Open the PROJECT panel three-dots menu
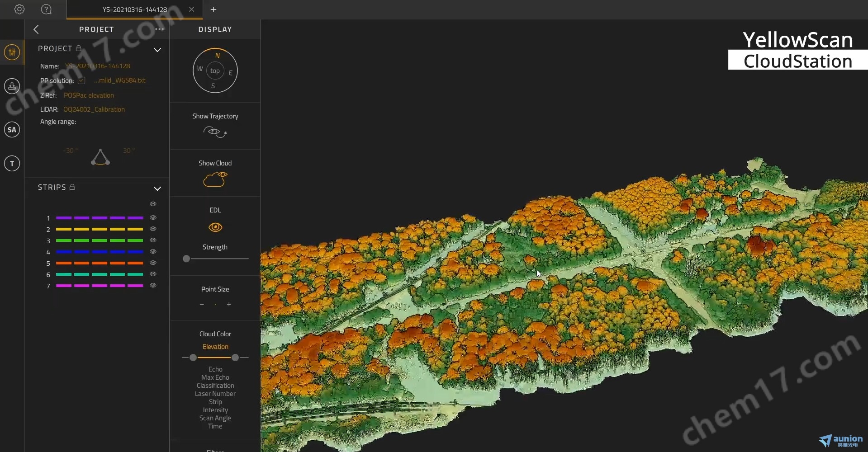The image size is (868, 452). click(x=159, y=29)
